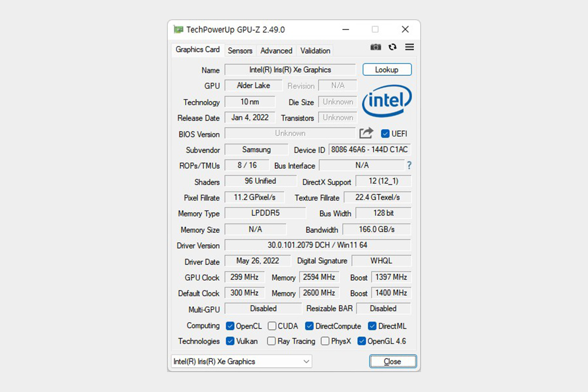Click the Bus Width field 128 bit

pos(383,213)
